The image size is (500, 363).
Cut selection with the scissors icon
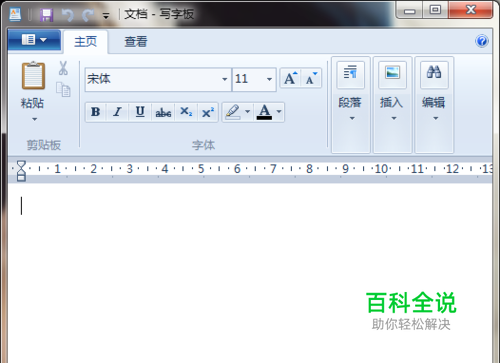coord(63,68)
